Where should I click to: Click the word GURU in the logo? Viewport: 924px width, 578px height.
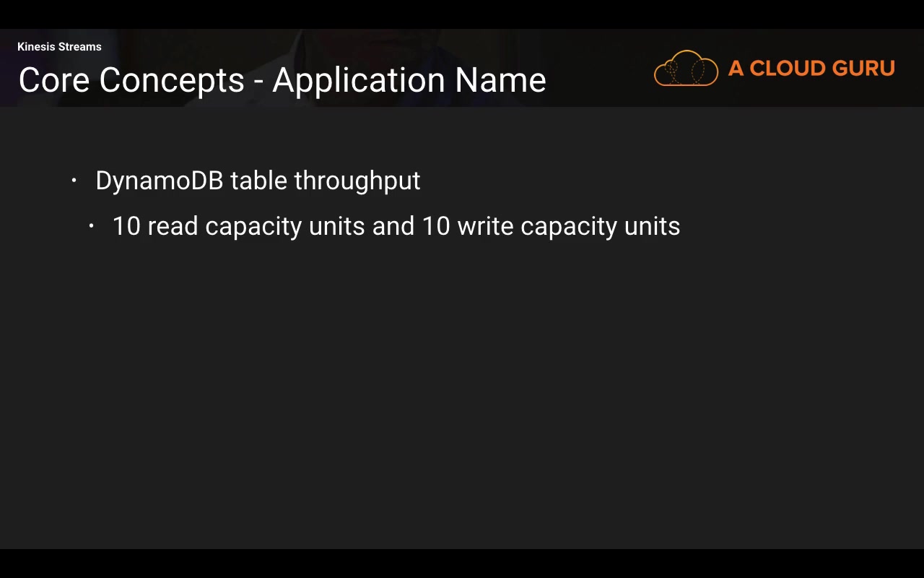coord(863,69)
